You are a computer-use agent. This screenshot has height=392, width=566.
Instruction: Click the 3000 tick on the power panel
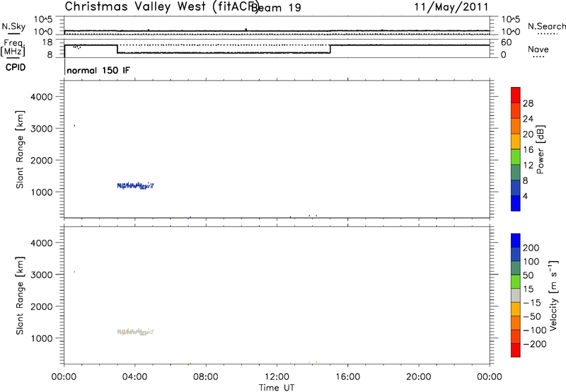42,129
